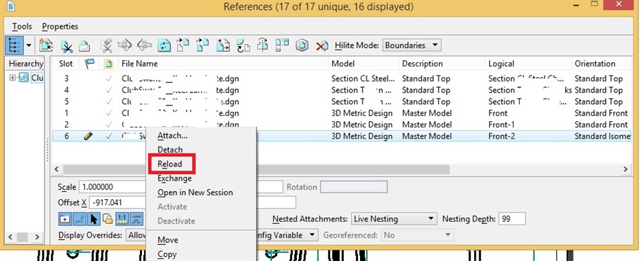Toggle the Scale Line Styles button
644x261 pixels.
(x=136, y=219)
